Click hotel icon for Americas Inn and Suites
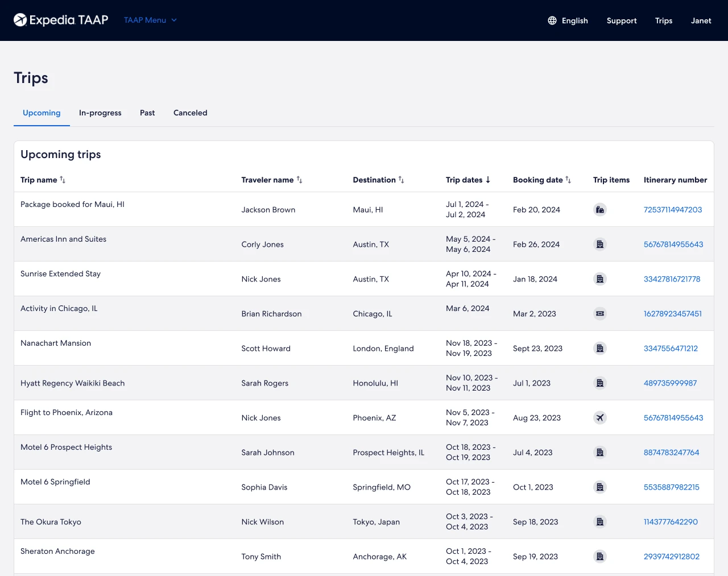 click(x=600, y=245)
